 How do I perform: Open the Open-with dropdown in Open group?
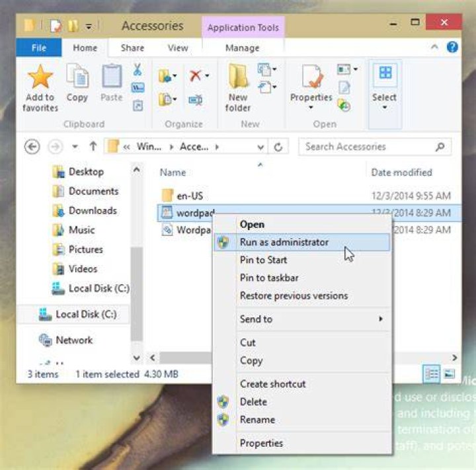356,69
